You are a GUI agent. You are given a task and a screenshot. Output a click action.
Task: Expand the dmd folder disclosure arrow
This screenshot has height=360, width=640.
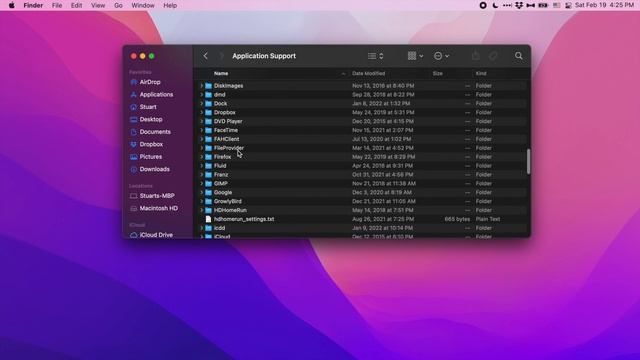(201, 95)
